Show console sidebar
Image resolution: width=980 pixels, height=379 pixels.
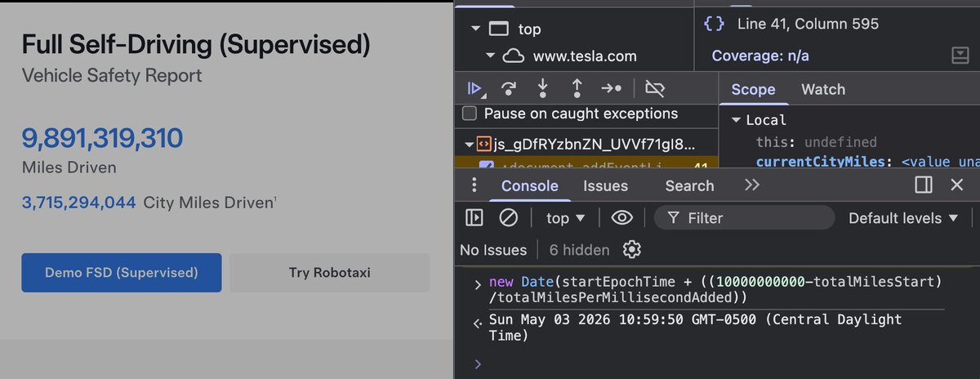474,217
